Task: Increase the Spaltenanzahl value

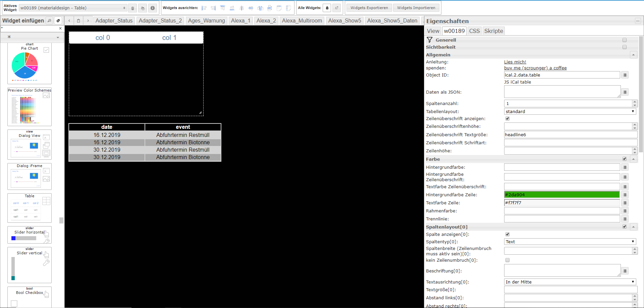Action: [x=635, y=102]
